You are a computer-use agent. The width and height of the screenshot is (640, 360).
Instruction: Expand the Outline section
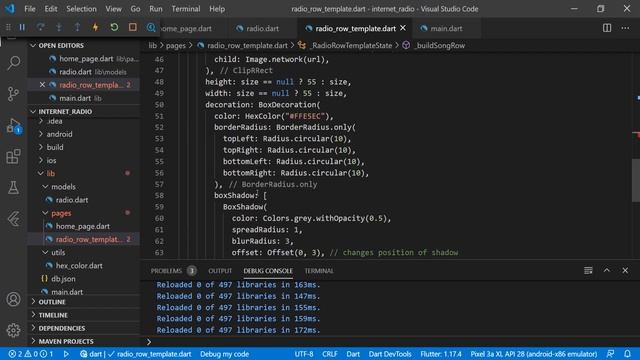pyautogui.click(x=52, y=302)
